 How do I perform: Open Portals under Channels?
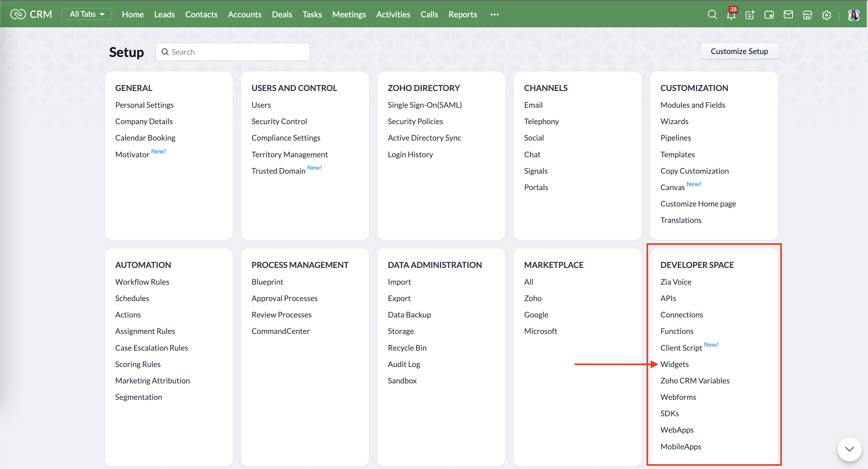536,188
